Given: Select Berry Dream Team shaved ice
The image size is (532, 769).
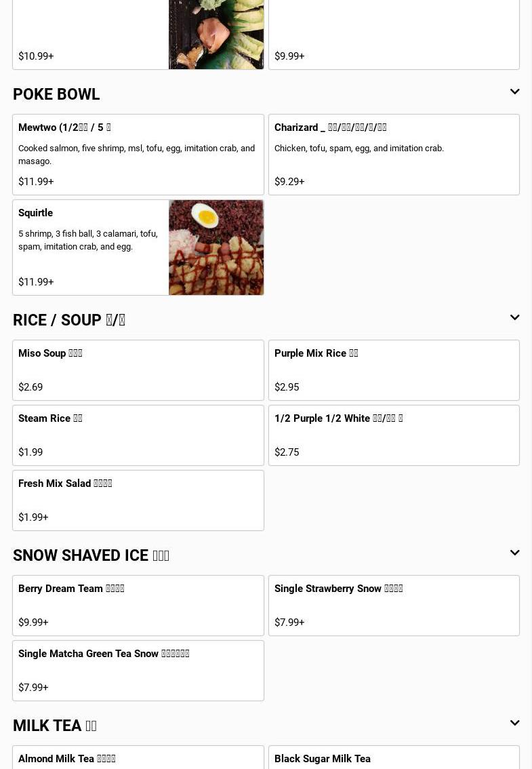Looking at the screenshot, I should (138, 606).
